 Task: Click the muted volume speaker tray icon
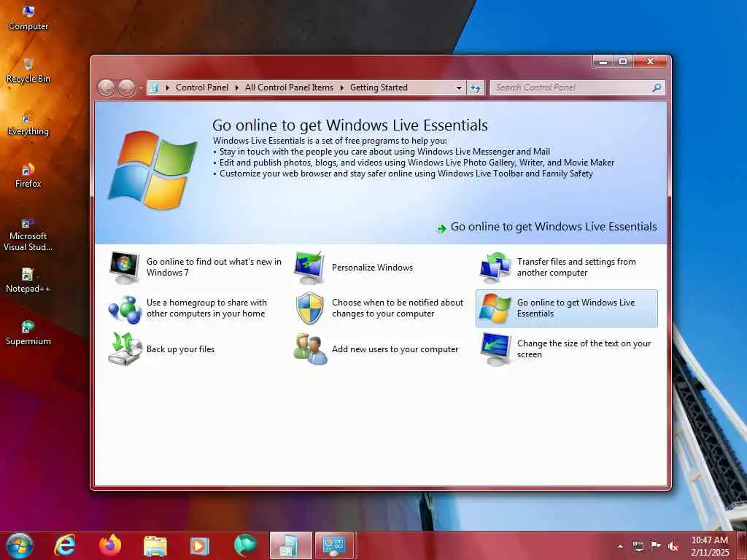(x=673, y=546)
